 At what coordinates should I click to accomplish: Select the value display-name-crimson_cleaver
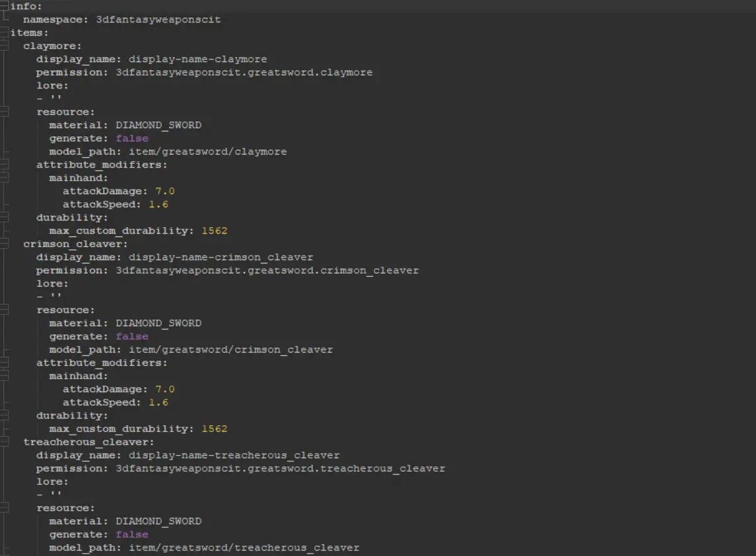tap(221, 258)
